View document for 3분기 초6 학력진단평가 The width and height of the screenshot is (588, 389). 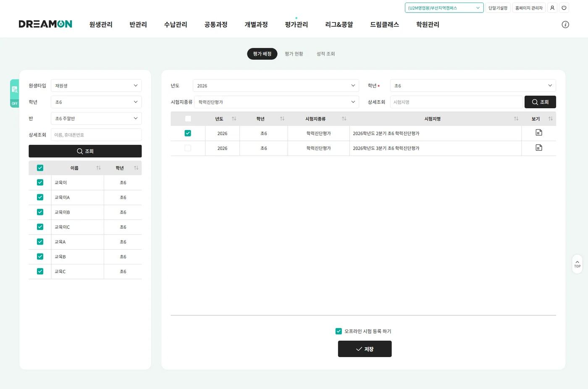539,148
